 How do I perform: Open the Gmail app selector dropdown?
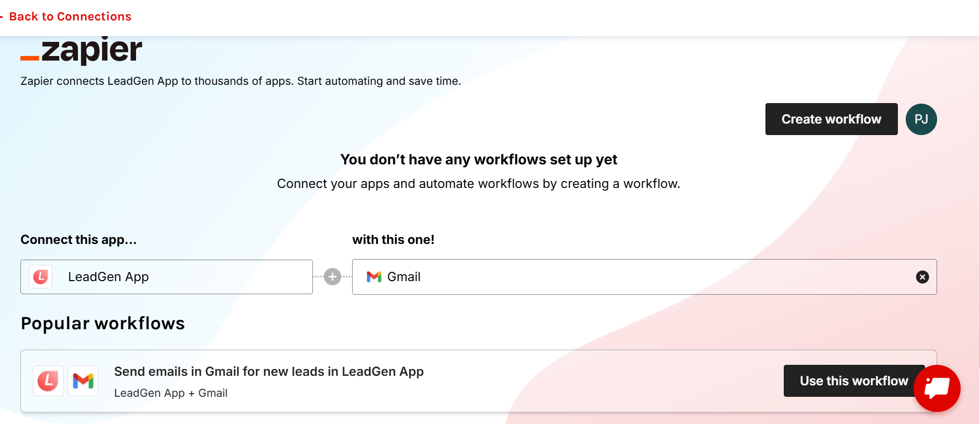point(576,277)
